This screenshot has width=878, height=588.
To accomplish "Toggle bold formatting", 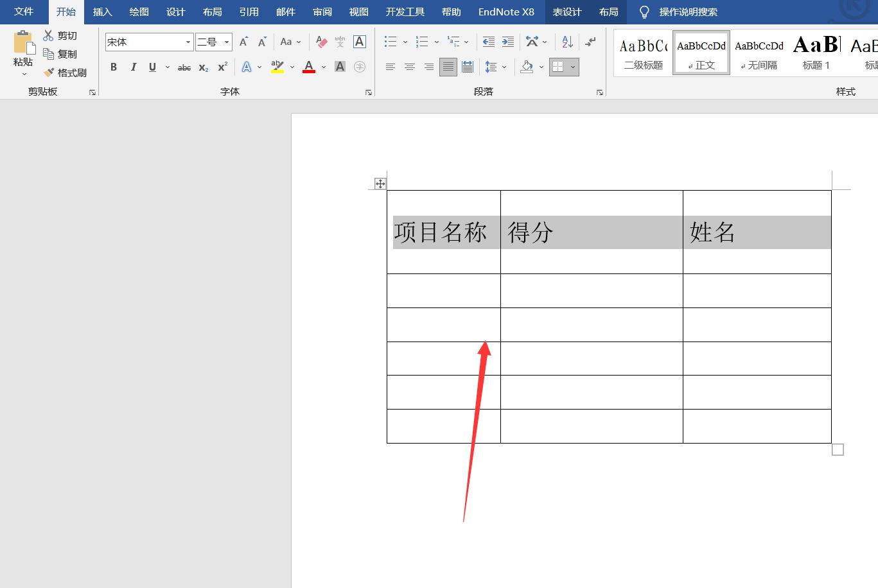I will 114,67.
